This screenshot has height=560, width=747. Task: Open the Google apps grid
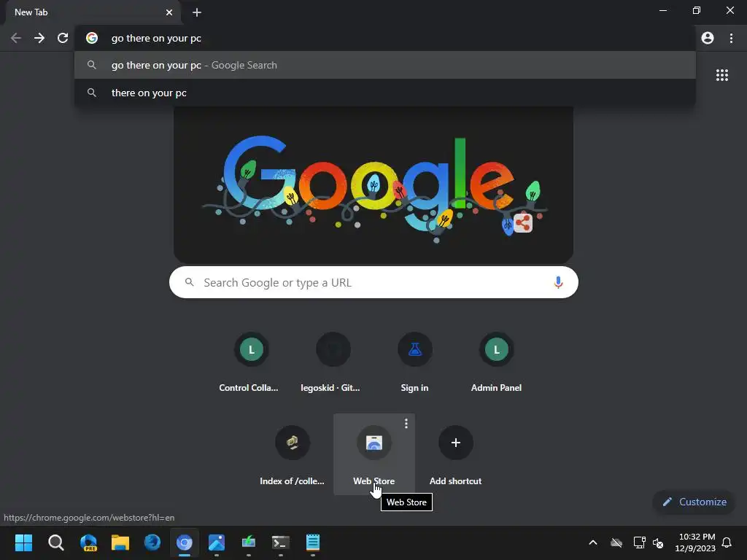(721, 75)
